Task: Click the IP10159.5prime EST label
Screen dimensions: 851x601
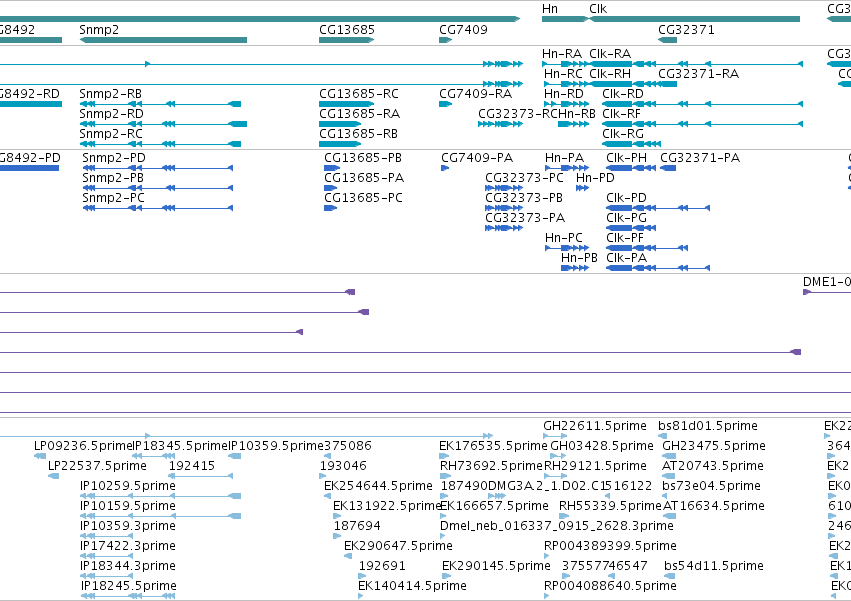Action: [128, 507]
